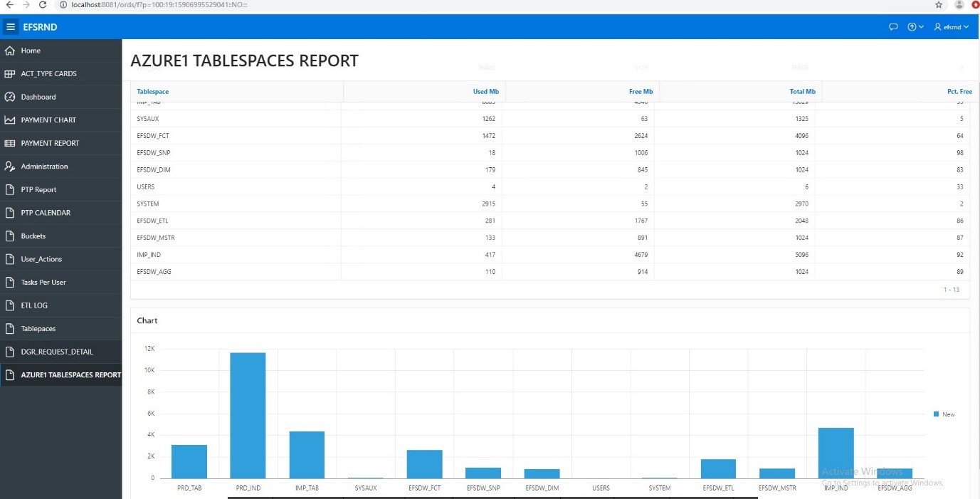Click the PRD_IND bar in chart

coord(248,415)
